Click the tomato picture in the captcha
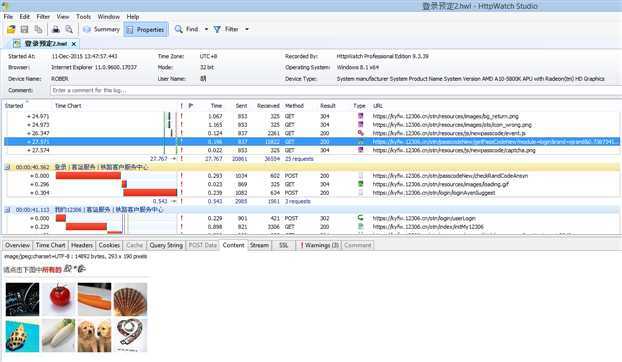The width and height of the screenshot is (622, 362). (x=59, y=299)
